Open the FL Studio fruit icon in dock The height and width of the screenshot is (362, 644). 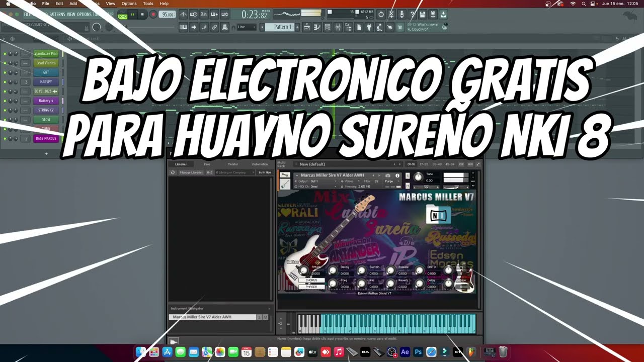pyautogui.click(x=471, y=352)
